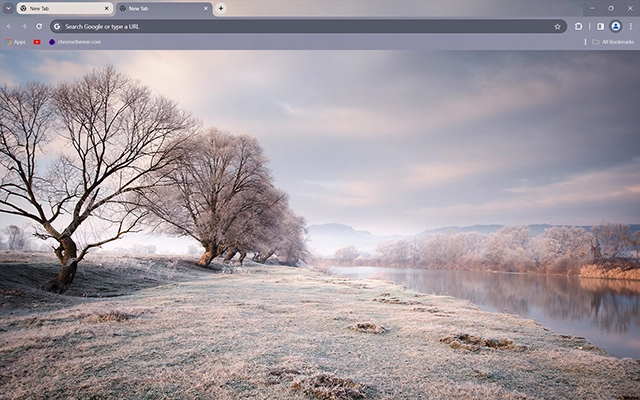
Task: Open the tab search dropdown arrow
Action: pyautogui.click(x=8, y=8)
